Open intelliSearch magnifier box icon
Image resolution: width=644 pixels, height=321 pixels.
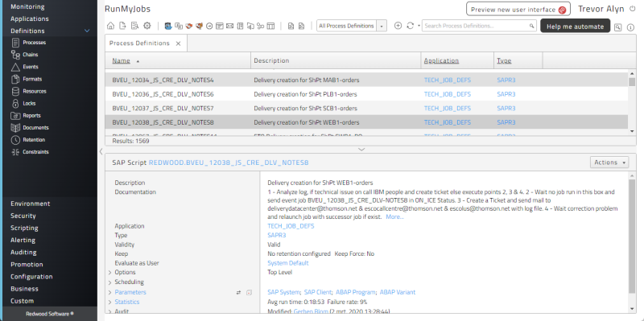tap(617, 27)
